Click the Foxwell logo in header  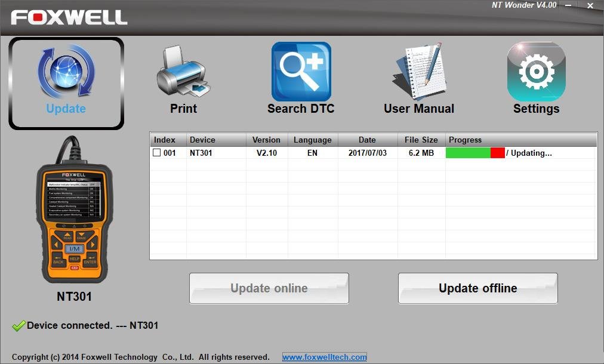69,18
